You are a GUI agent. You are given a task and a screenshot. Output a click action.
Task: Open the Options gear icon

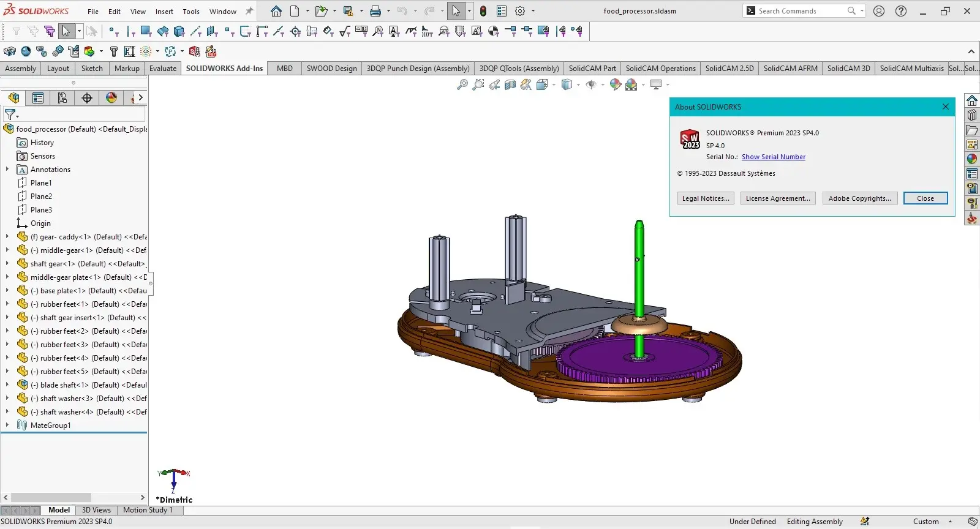tap(520, 11)
